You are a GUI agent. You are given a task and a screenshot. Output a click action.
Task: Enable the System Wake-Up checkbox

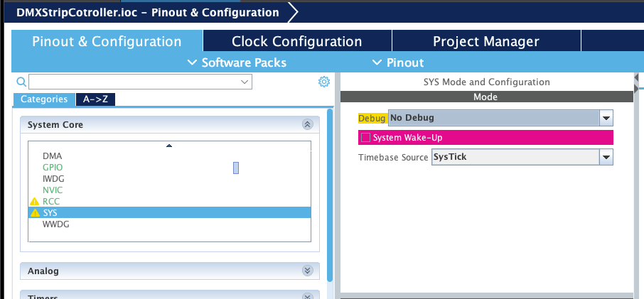point(365,137)
